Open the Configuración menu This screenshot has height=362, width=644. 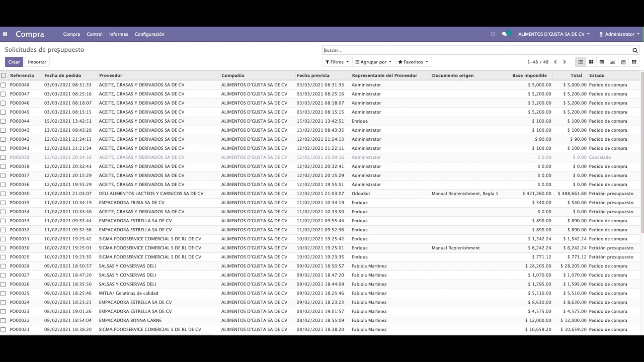[149, 34]
